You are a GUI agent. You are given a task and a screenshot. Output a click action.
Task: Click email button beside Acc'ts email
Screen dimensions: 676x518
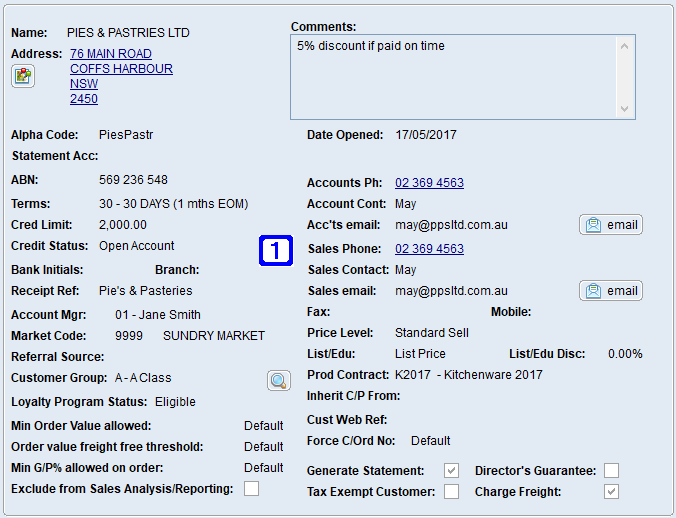(x=610, y=225)
